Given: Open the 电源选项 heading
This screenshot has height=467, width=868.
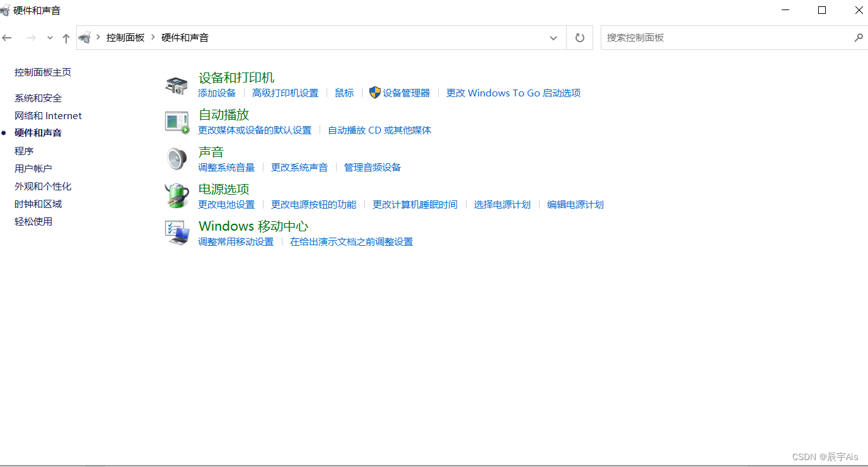Looking at the screenshot, I should coord(224,189).
